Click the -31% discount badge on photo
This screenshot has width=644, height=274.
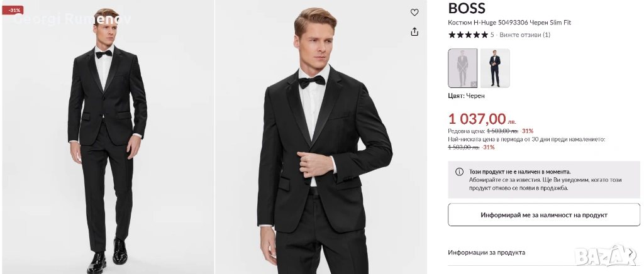pos(12,10)
